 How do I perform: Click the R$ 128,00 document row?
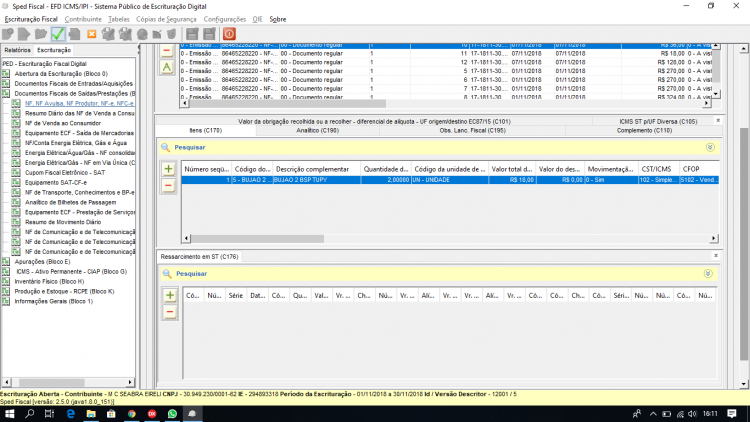tap(448, 62)
